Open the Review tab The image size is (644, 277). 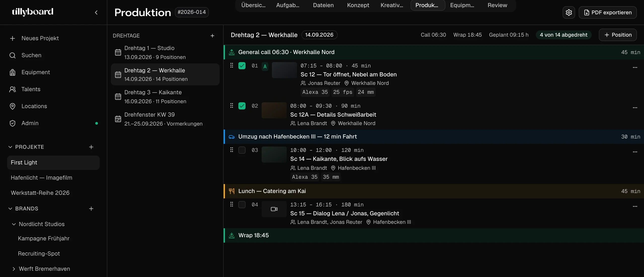[x=497, y=5]
